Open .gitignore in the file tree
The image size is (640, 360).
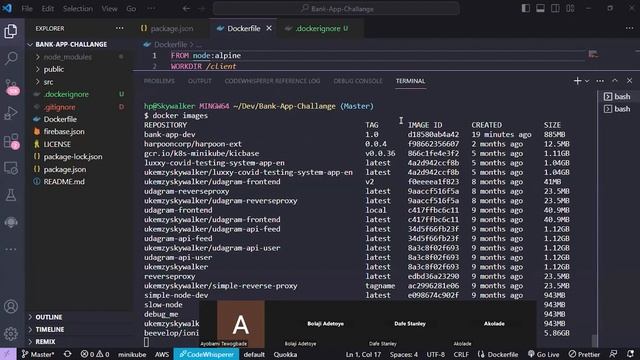pyautogui.click(x=60, y=107)
